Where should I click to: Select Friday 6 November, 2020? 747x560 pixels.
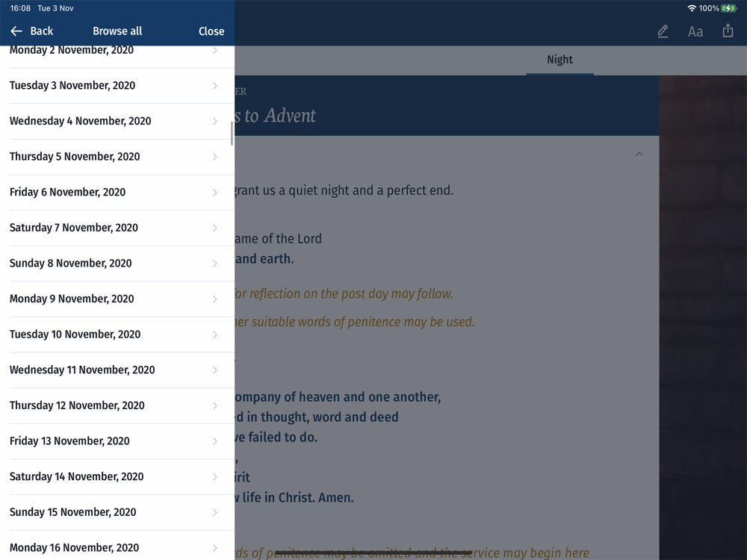(x=117, y=193)
